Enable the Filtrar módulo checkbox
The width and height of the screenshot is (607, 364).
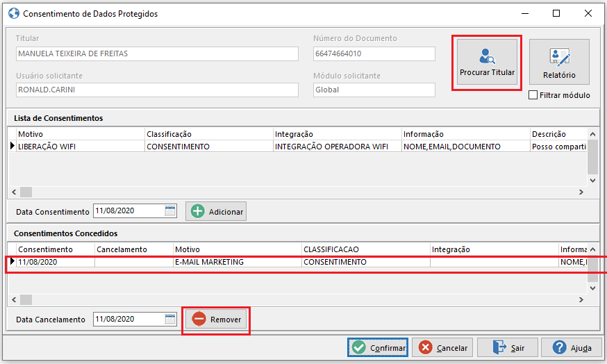coord(533,95)
